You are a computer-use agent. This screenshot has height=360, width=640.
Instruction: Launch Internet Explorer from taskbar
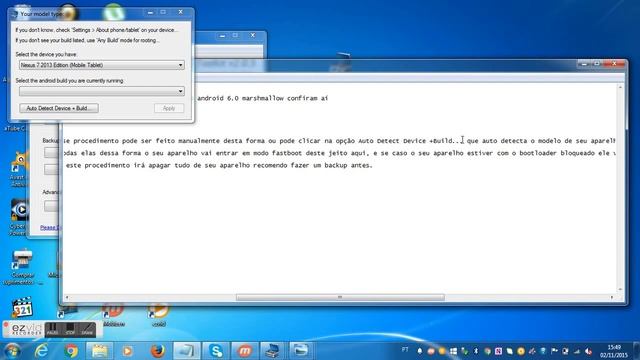(x=41, y=351)
